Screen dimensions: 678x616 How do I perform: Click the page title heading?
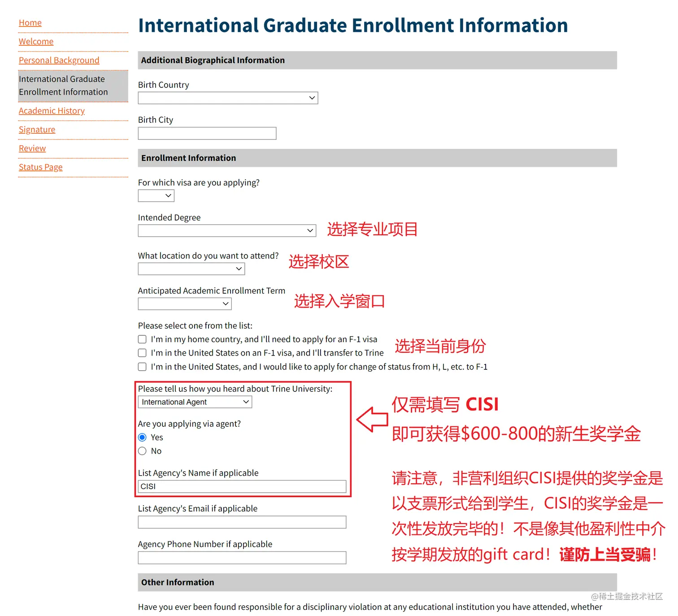(x=353, y=25)
